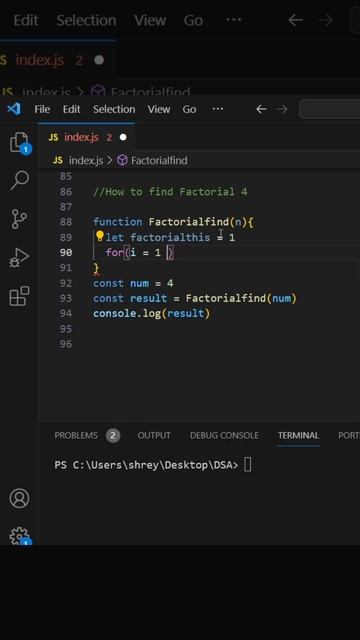
Task: Click the 'for(i = 1 )' line
Action: [140, 253]
